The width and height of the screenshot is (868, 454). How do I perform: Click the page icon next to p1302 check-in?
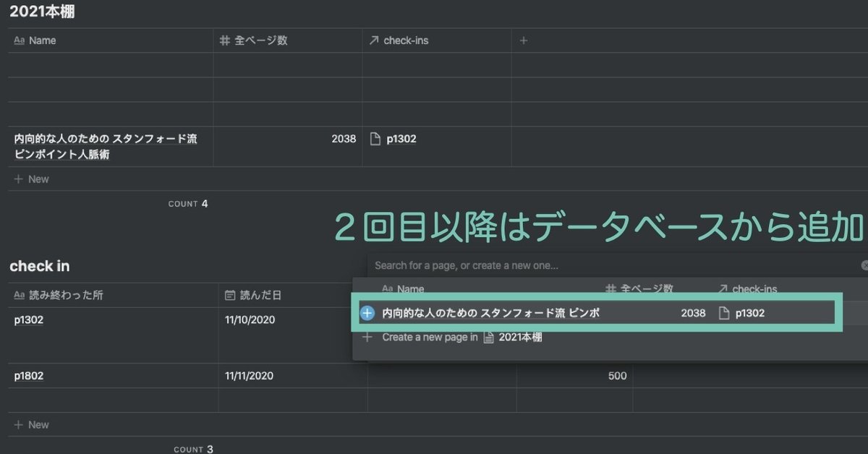(x=373, y=139)
